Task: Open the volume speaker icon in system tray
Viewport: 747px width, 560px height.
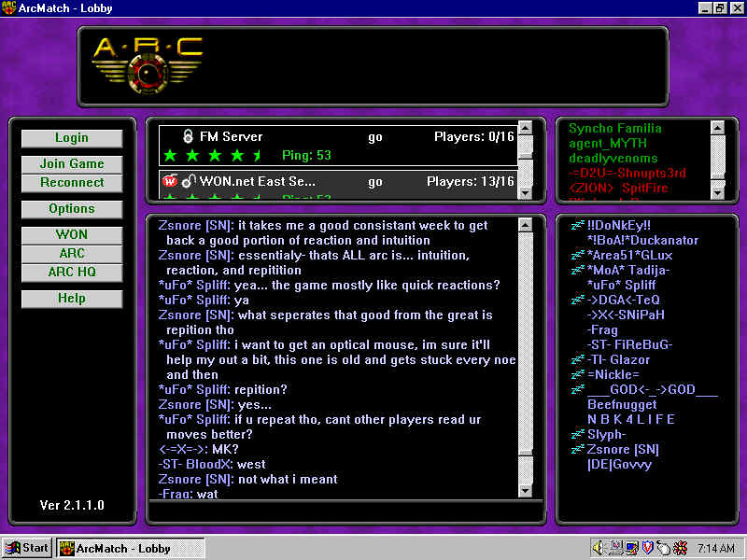Action: (x=599, y=548)
